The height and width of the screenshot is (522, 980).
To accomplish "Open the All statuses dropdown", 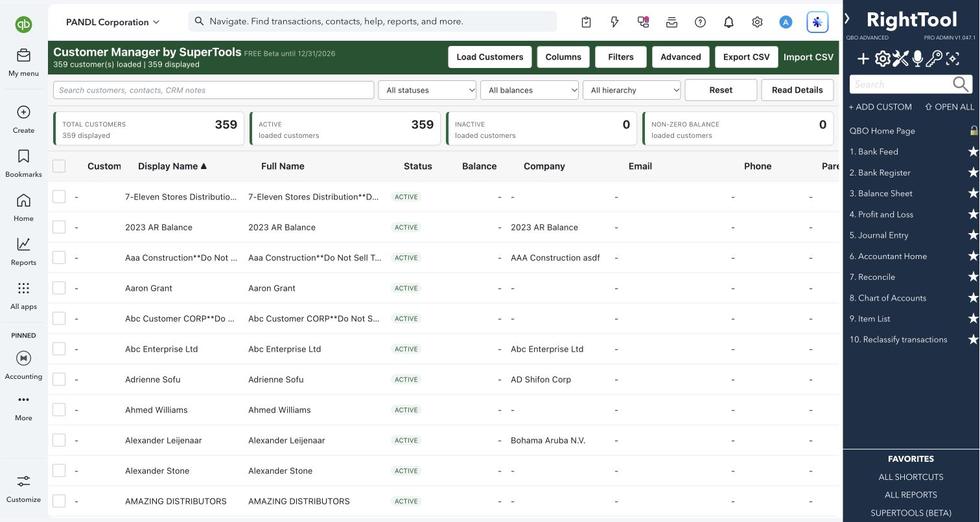I will click(x=427, y=90).
